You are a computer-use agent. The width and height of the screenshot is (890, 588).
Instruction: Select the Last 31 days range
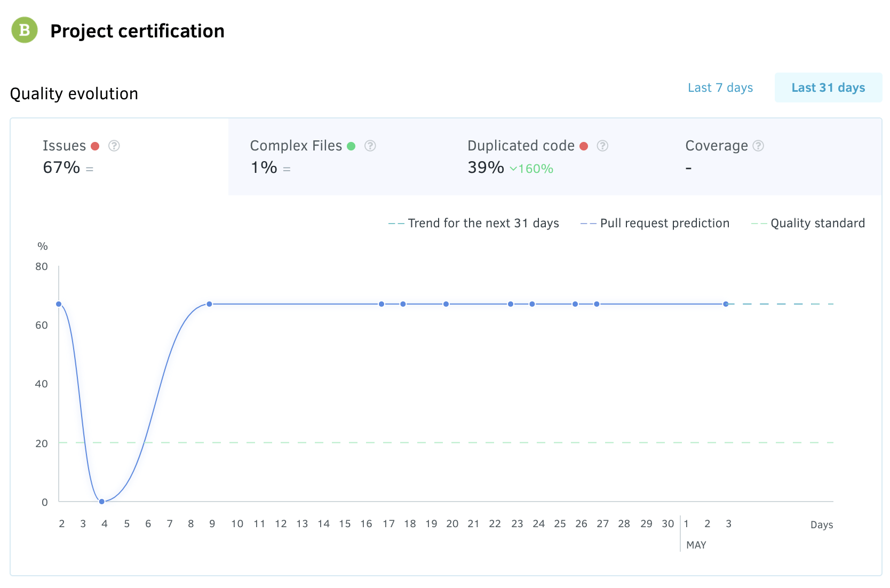(828, 88)
